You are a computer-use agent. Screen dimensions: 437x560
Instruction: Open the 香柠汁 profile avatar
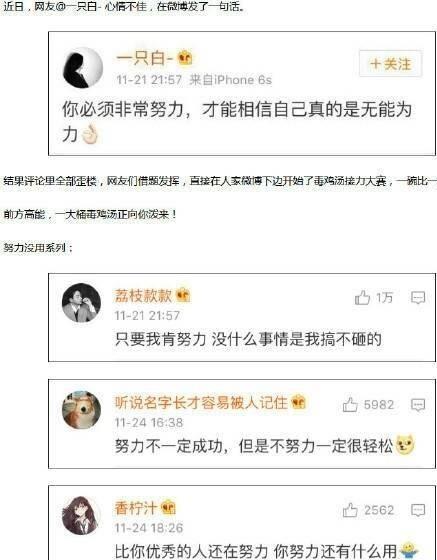click(x=81, y=515)
